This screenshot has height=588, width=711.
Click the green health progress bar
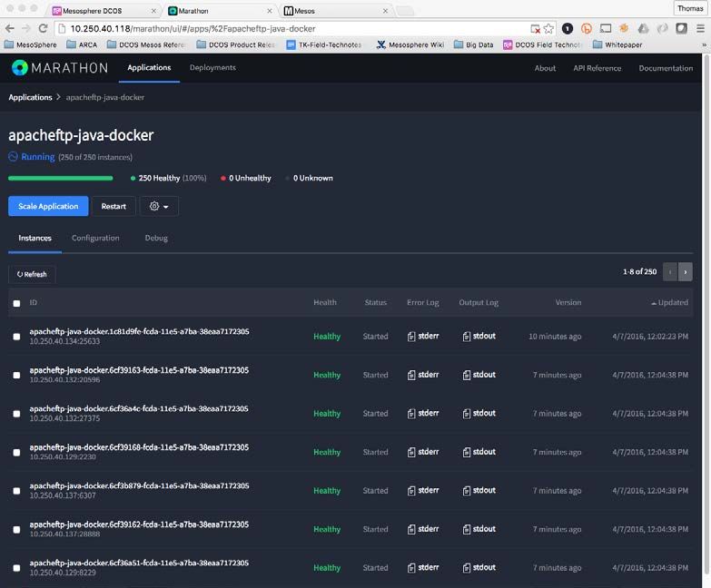pyautogui.click(x=60, y=178)
